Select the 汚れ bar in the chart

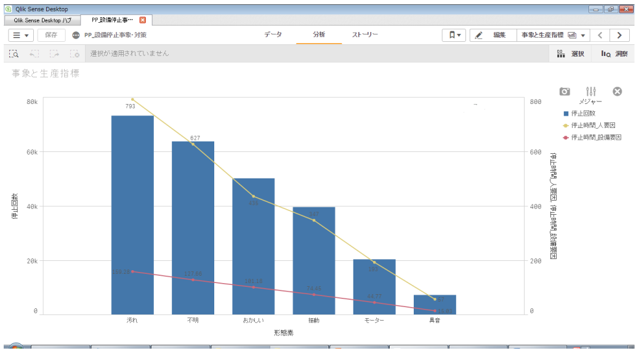(132, 215)
